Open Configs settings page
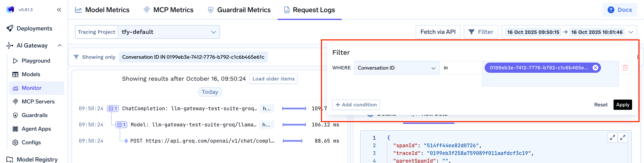This screenshot has width=644, height=163. coord(31,142)
